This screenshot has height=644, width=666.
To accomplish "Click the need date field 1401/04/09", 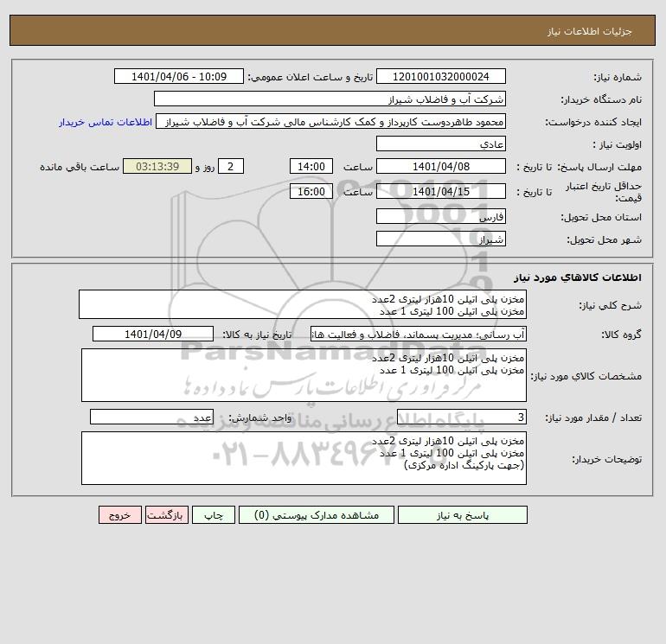I will [153, 334].
